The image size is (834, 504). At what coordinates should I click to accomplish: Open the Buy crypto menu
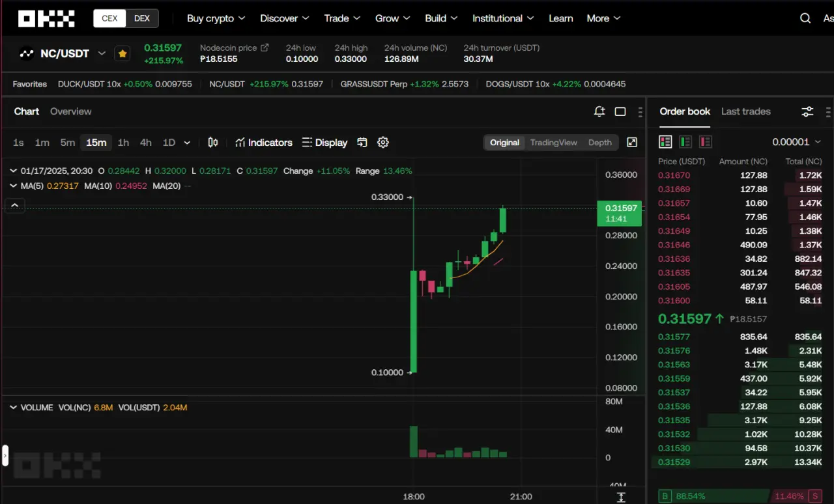tap(216, 18)
